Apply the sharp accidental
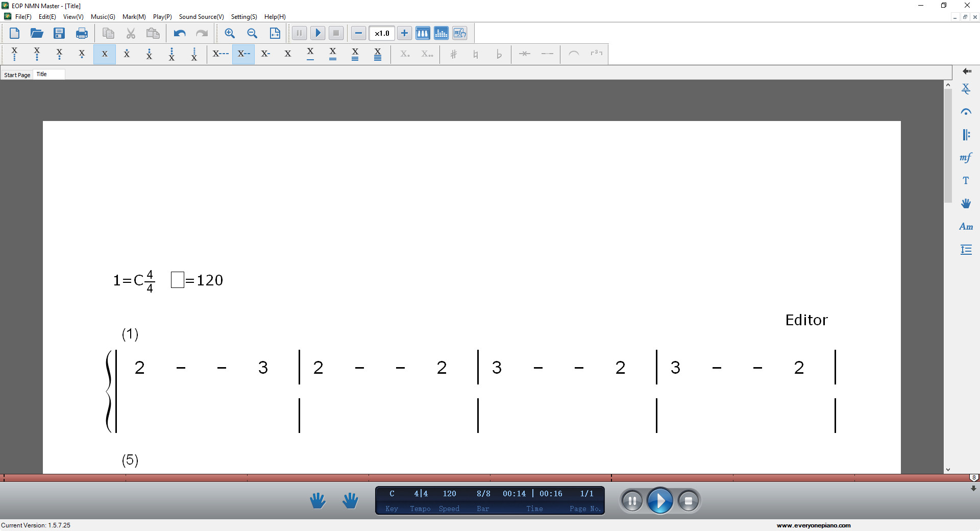Image resolution: width=980 pixels, height=531 pixels. click(x=453, y=54)
